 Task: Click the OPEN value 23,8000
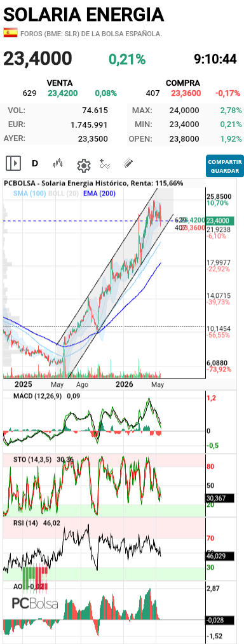[184, 139]
